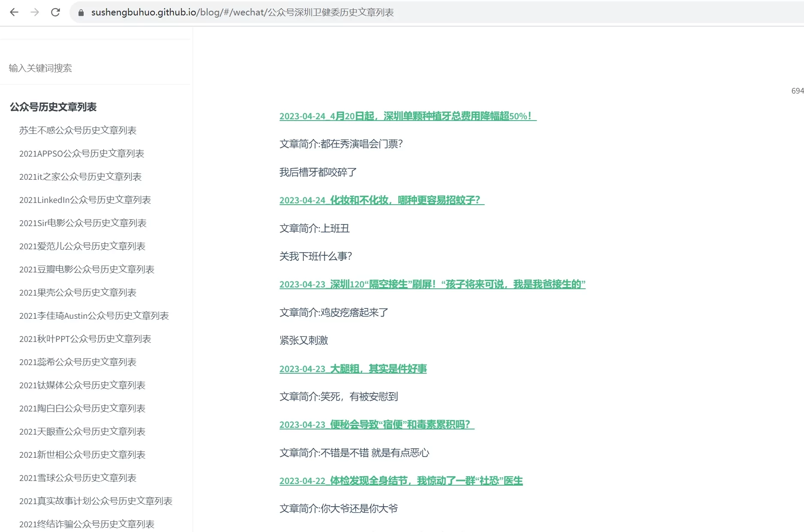Image resolution: width=804 pixels, height=532 pixels.
Task: Open 苏生不惑公众号历史文章列表 in sidebar
Action: click(x=78, y=130)
